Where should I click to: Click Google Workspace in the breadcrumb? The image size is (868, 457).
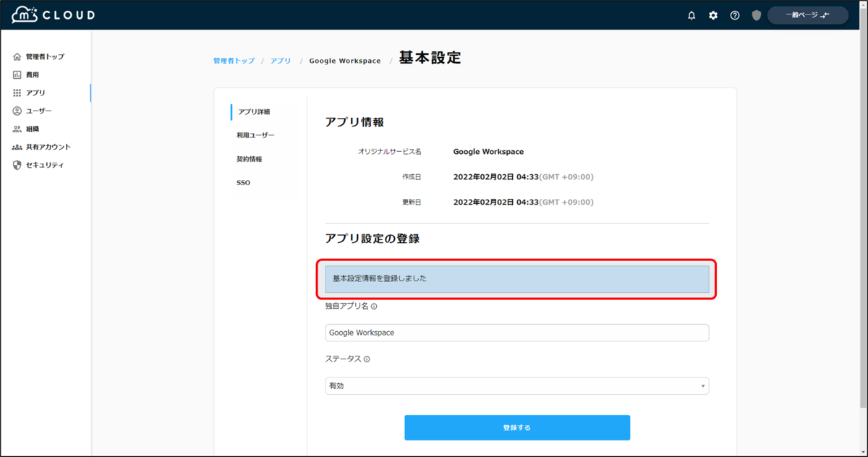(x=345, y=61)
